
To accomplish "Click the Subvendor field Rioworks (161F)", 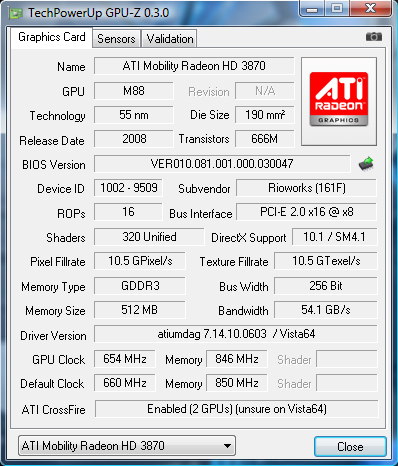I will [306, 188].
